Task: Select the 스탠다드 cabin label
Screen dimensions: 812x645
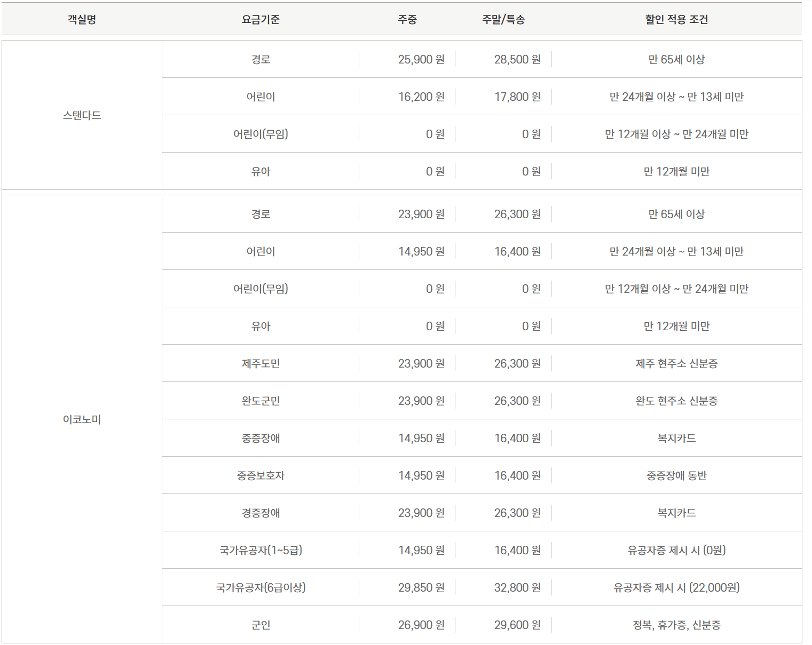Action: (80, 115)
